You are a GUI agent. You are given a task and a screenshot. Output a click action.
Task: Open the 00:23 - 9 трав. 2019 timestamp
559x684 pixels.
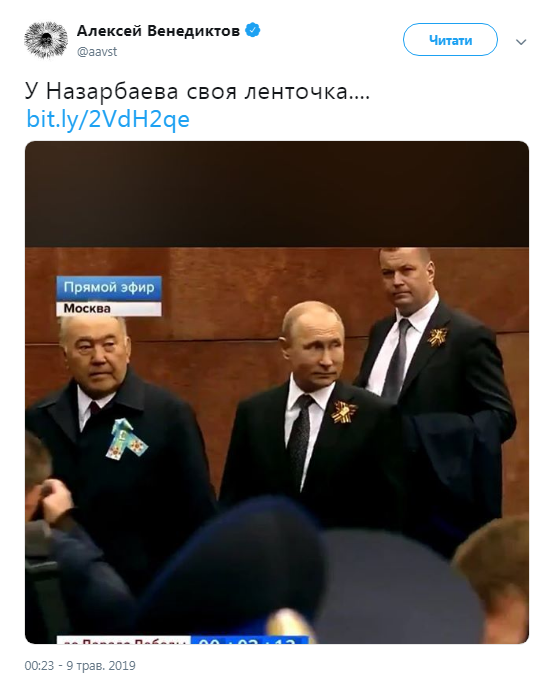click(x=80, y=666)
